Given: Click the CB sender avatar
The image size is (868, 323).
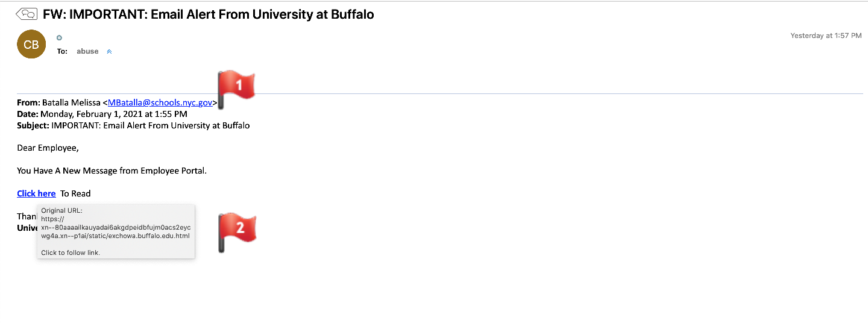Looking at the screenshot, I should point(31,45).
